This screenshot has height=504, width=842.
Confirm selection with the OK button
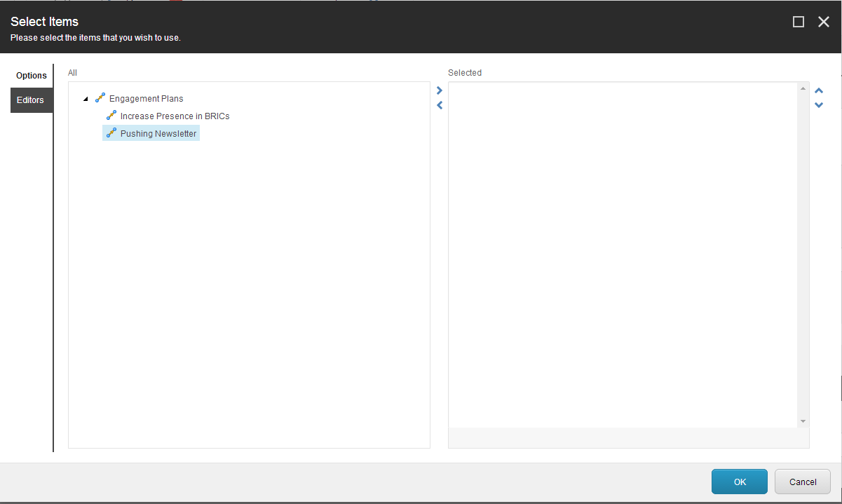coord(739,482)
